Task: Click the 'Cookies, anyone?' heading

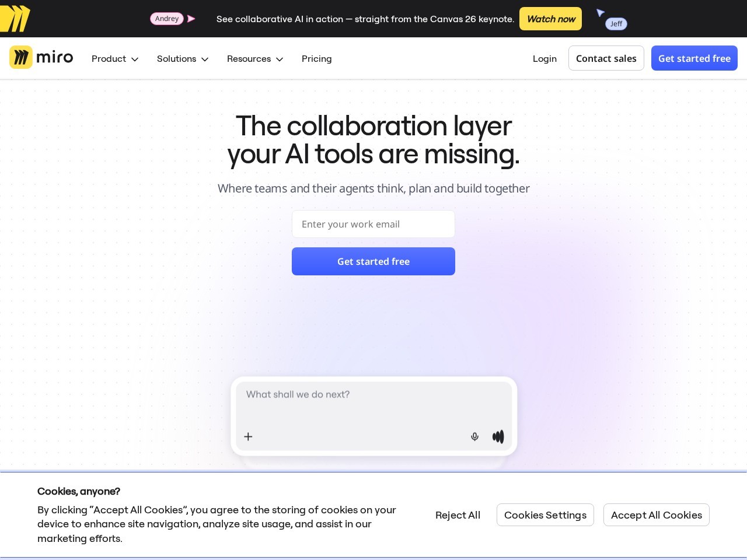Action: (79, 491)
